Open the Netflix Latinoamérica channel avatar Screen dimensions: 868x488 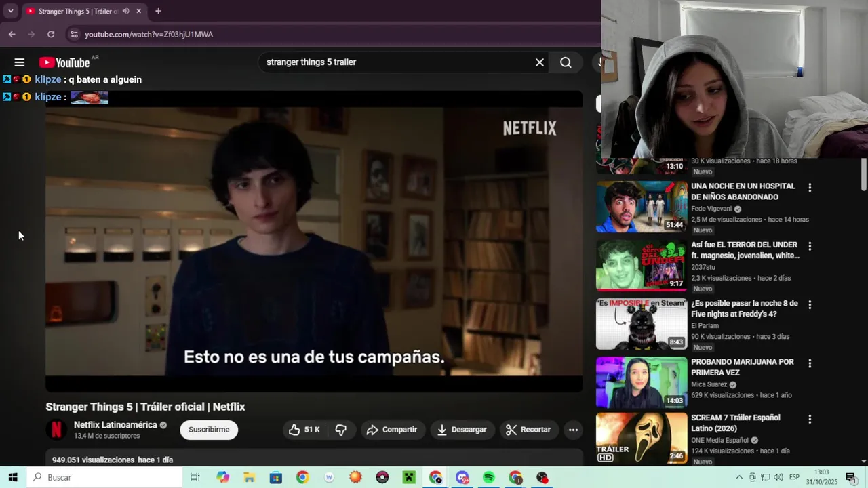(x=56, y=430)
